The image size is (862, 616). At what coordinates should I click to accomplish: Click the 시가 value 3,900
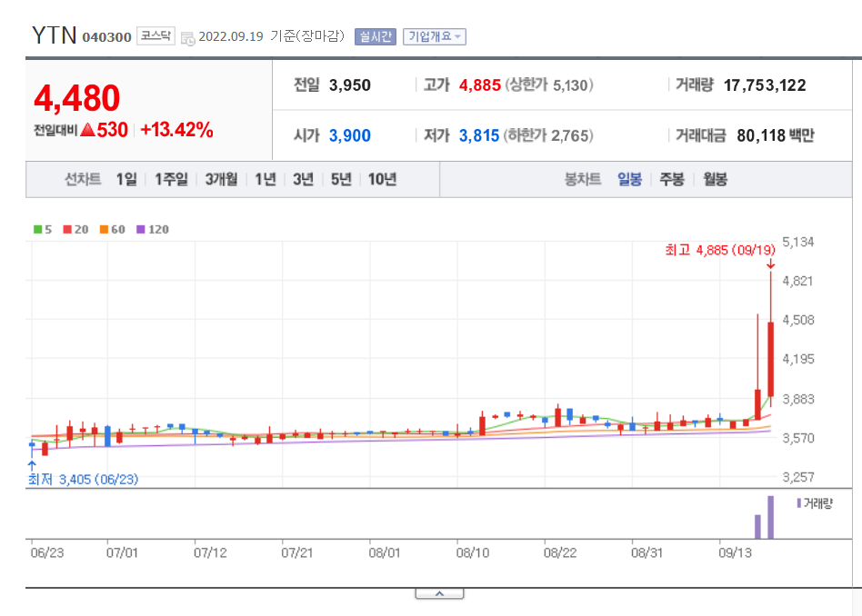(x=350, y=135)
